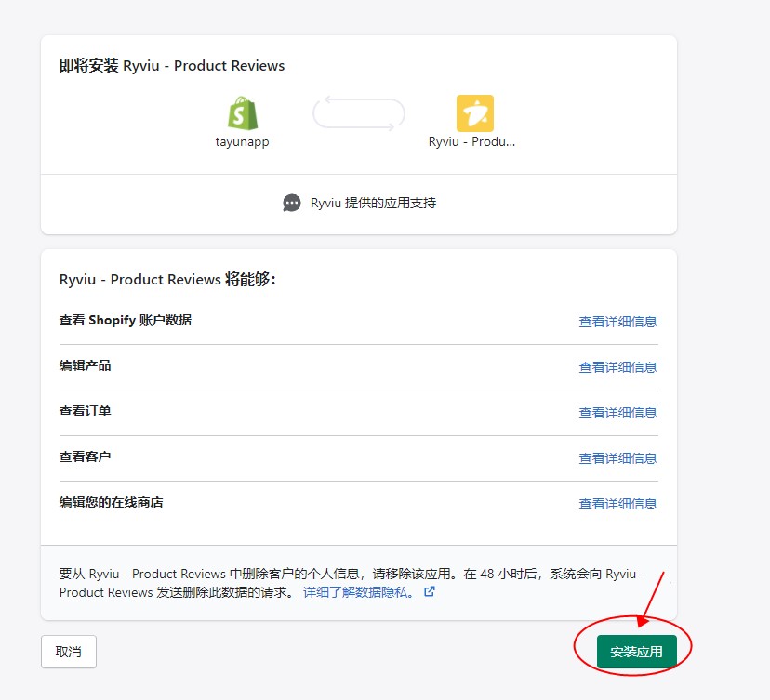This screenshot has height=700, width=770.
Task: Select the 查看订单 permission row label
Action: (85, 411)
